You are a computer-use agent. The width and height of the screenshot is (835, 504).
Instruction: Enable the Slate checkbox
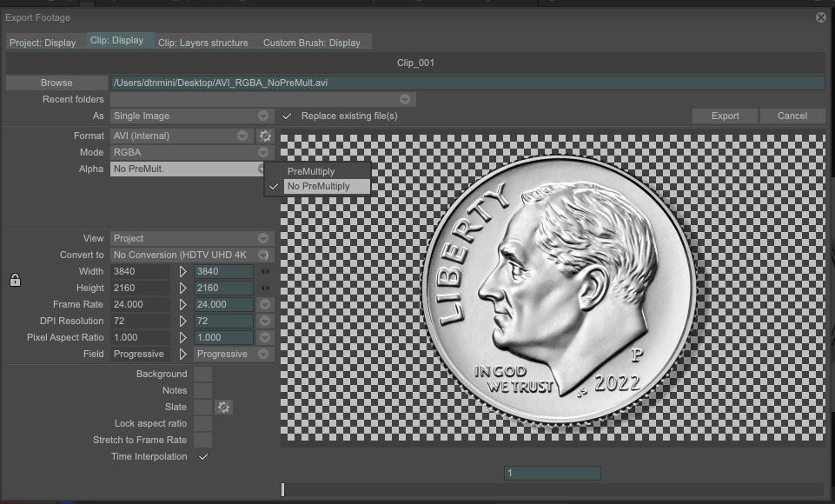point(203,407)
